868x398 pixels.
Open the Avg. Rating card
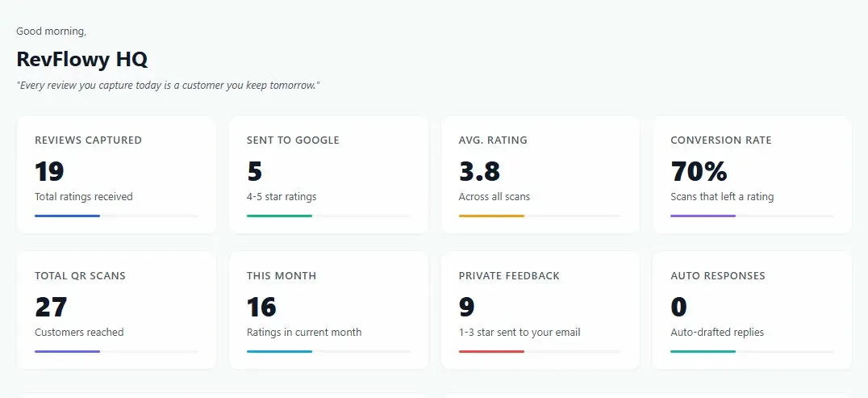[540, 174]
